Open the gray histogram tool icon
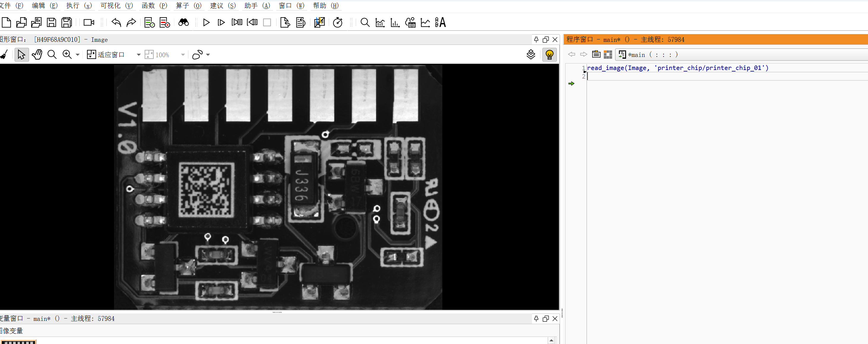This screenshot has width=868, height=344. [380, 23]
